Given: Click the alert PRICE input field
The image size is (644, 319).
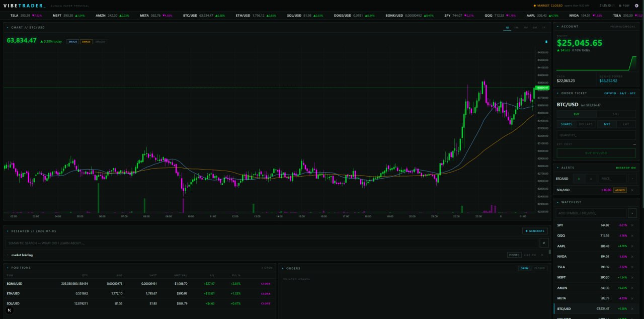Looking at the screenshot, I should click(x=612, y=179).
